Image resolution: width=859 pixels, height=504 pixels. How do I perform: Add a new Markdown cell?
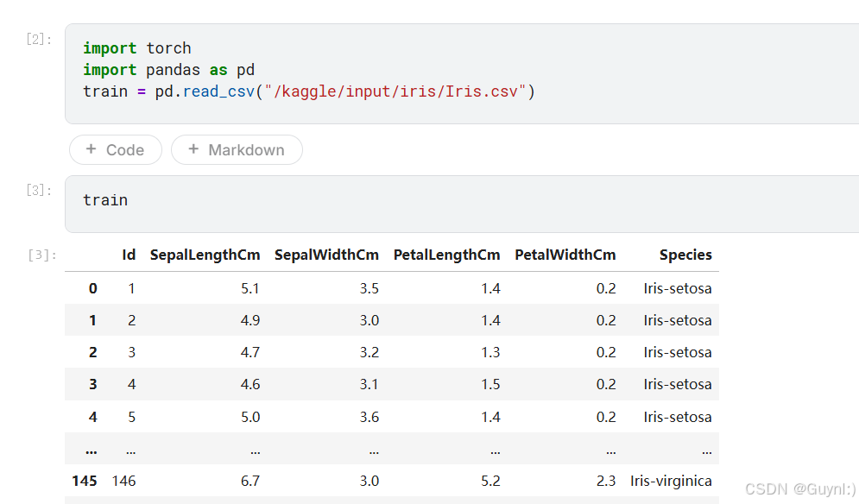pos(237,150)
